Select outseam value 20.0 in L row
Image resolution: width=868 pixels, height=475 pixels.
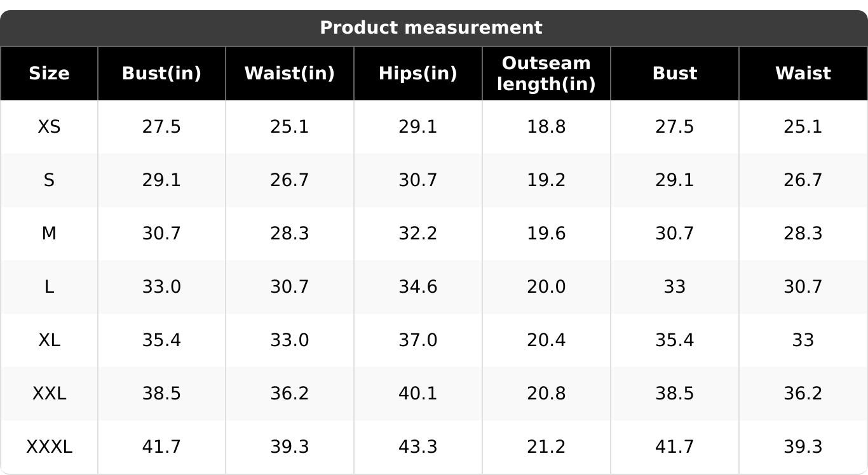[x=546, y=287]
